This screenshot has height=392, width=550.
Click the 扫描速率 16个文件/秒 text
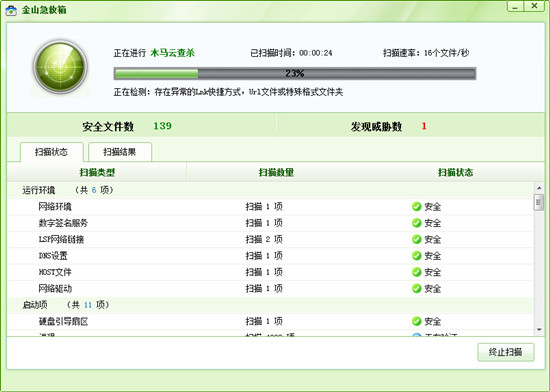(426, 53)
